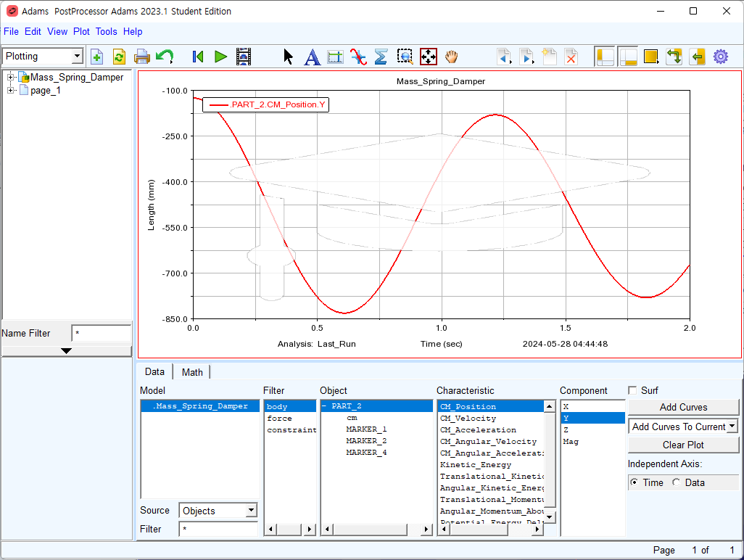The height and width of the screenshot is (560, 744).
Task: Click the Add Curves button
Action: [x=683, y=407]
